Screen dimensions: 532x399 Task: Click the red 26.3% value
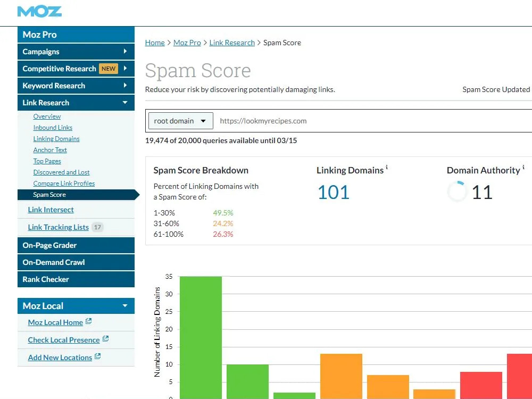[223, 234]
